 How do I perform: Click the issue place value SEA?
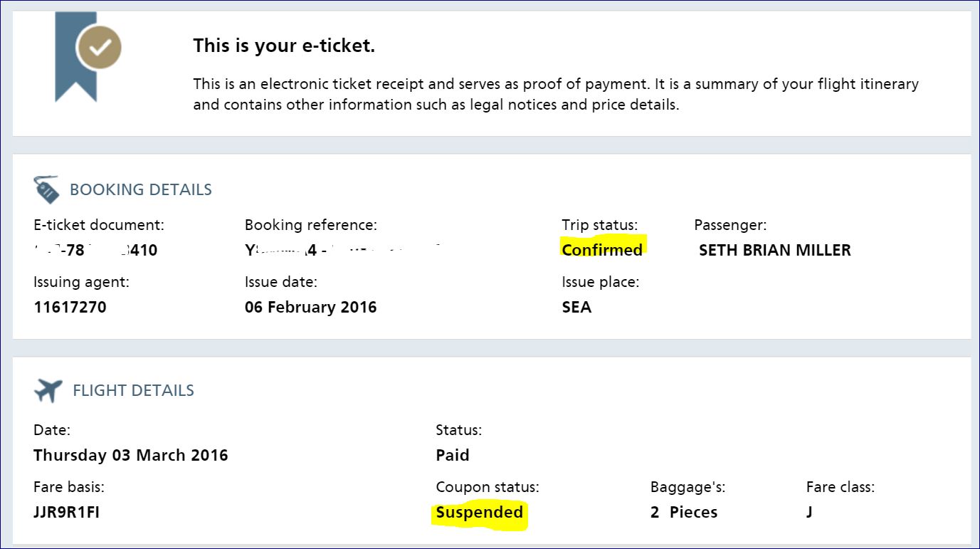(x=576, y=308)
